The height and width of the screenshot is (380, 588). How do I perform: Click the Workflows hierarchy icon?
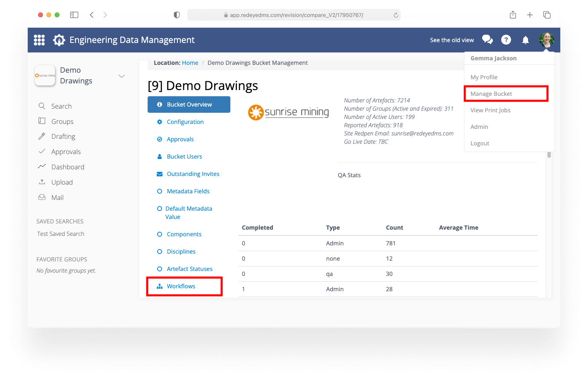pos(160,286)
